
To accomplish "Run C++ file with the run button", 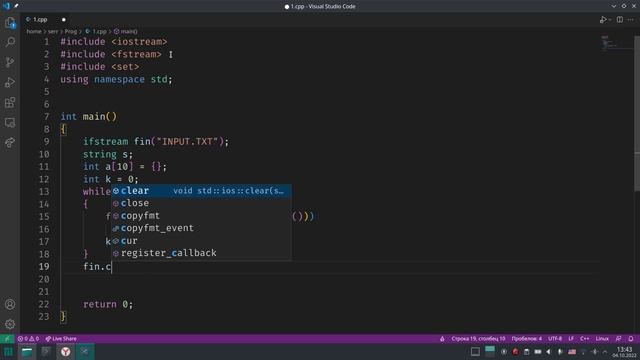I will (x=602, y=20).
